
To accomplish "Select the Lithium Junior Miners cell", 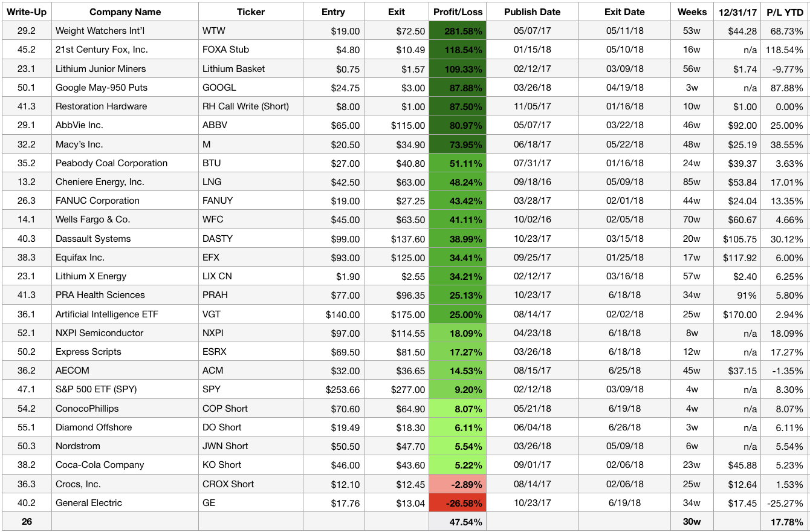I will point(125,68).
